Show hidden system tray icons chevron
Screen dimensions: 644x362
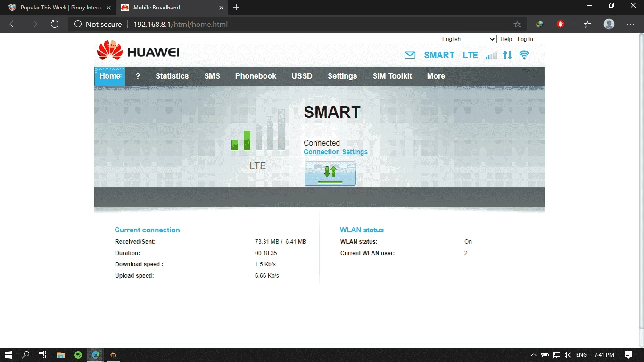534,355
